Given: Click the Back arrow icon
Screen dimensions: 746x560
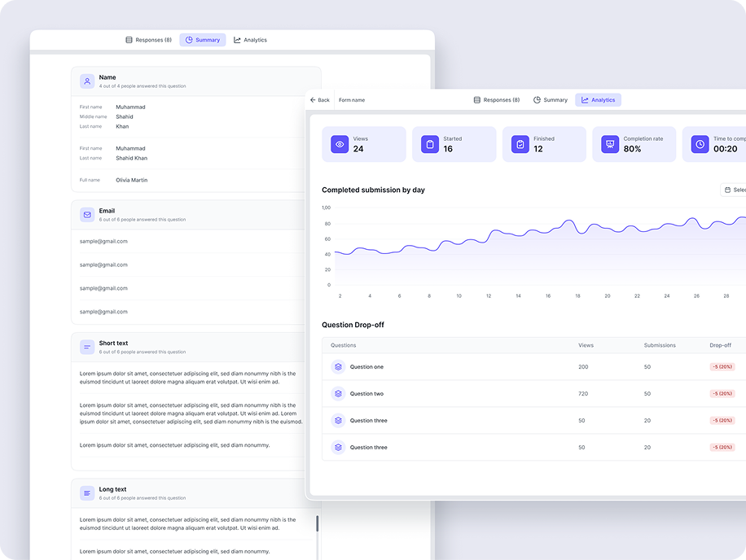Looking at the screenshot, I should coord(313,100).
